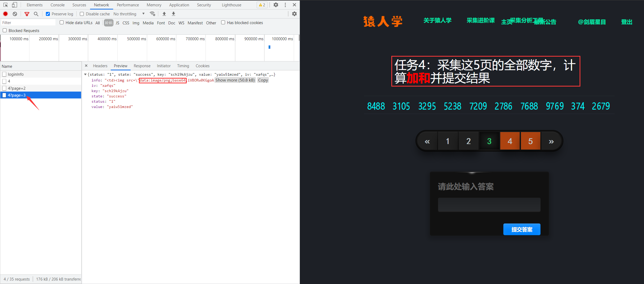Screen dimensions: 644x284
Task: Open the Headers tab of request
Action: point(100,66)
